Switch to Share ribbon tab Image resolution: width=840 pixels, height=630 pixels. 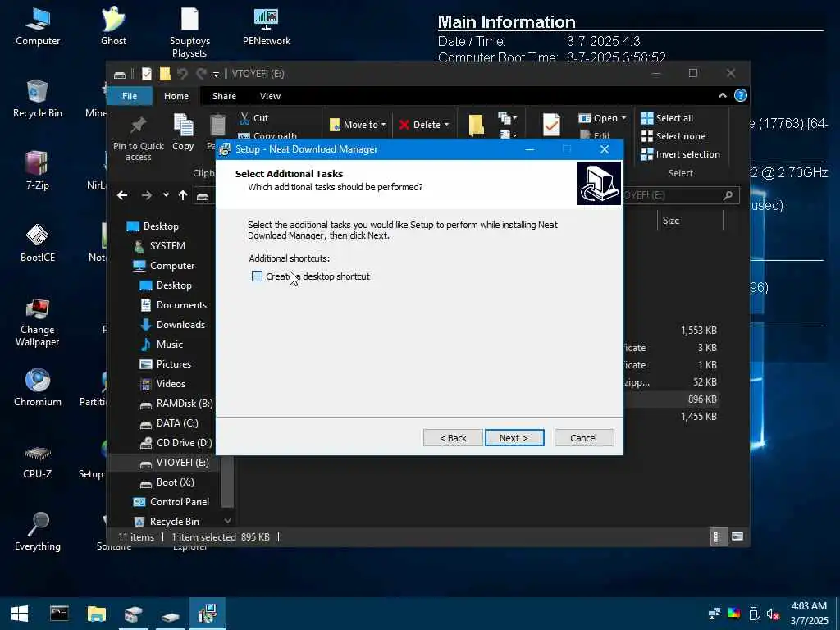point(224,96)
